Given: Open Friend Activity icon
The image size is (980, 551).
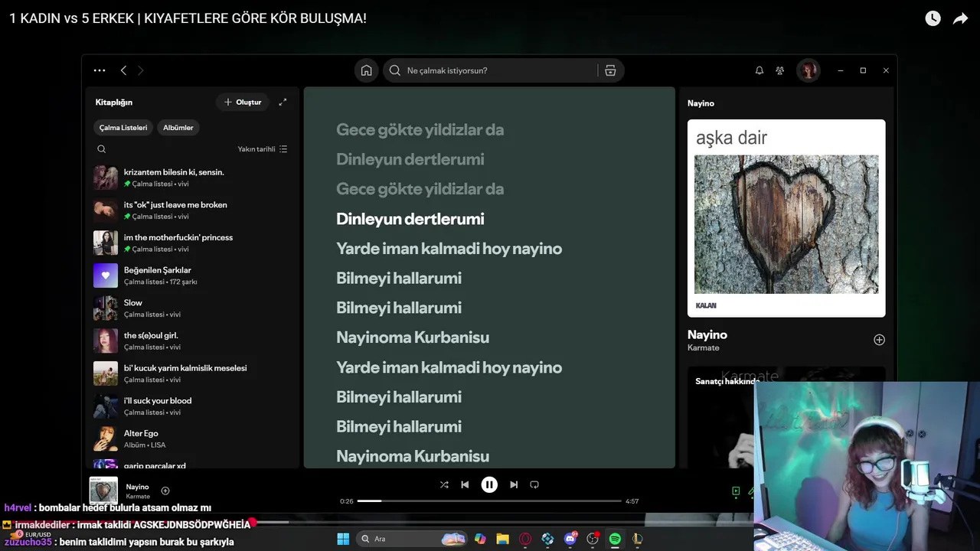Looking at the screenshot, I should tap(779, 70).
